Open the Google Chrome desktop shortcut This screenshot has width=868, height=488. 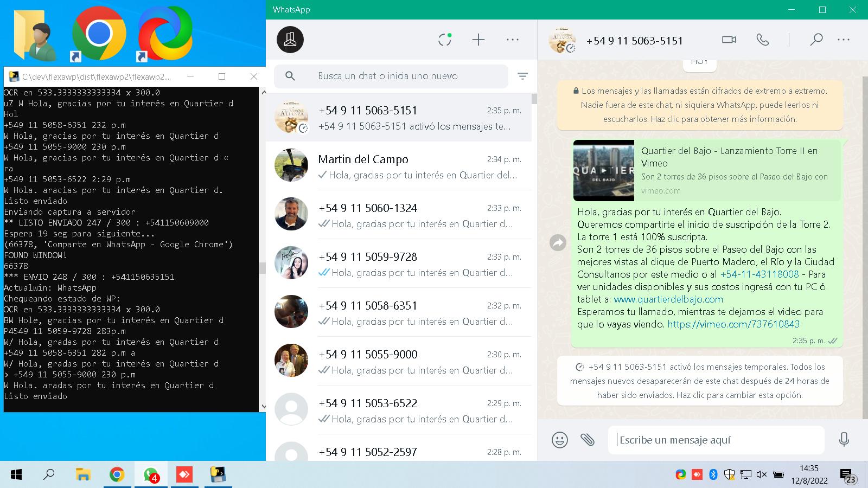click(99, 34)
